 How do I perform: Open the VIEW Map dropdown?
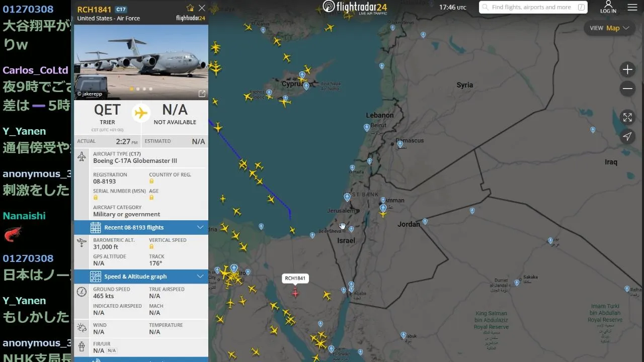[609, 28]
